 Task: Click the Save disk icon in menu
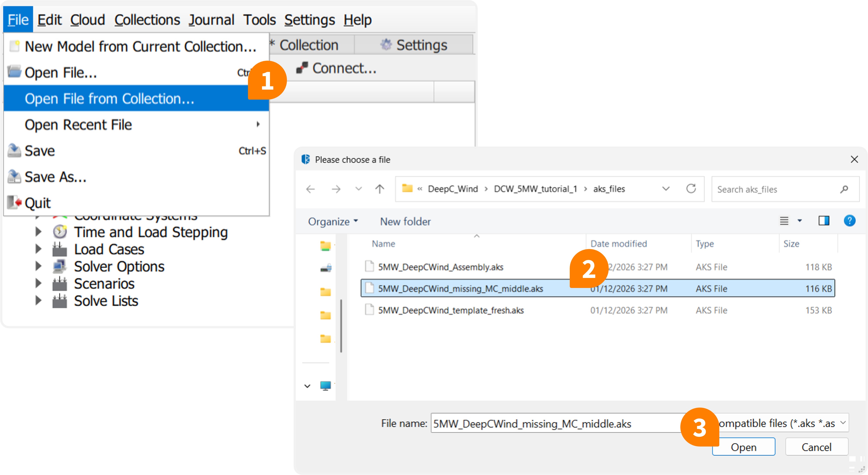coord(14,151)
